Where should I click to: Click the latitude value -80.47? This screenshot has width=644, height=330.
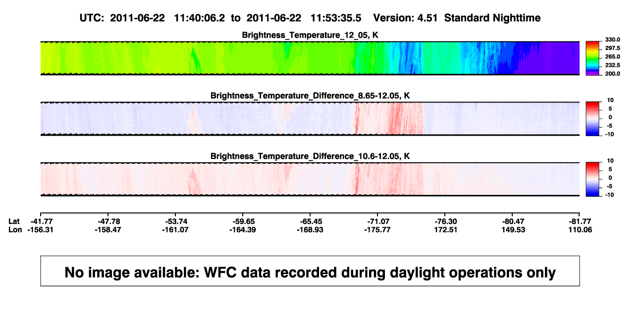[512, 221]
